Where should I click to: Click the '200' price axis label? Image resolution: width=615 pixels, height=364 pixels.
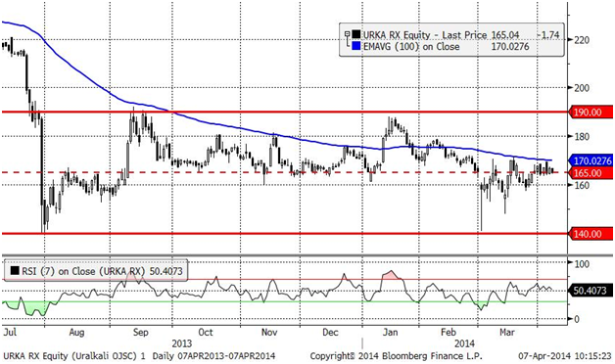click(582, 88)
